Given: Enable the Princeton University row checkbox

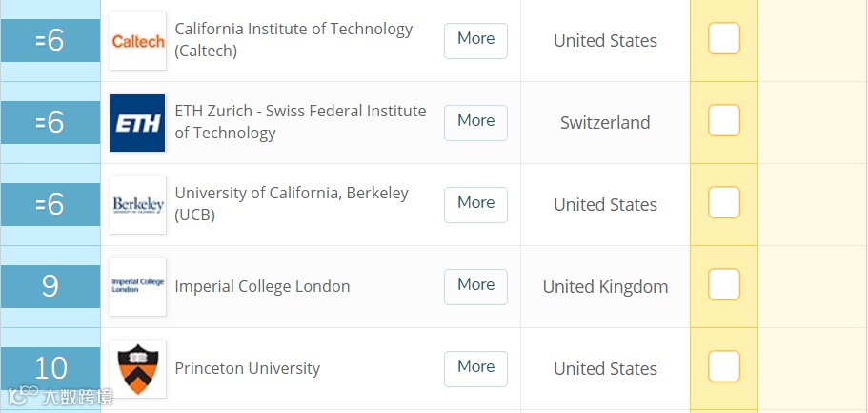Looking at the screenshot, I should pyautogui.click(x=724, y=367).
